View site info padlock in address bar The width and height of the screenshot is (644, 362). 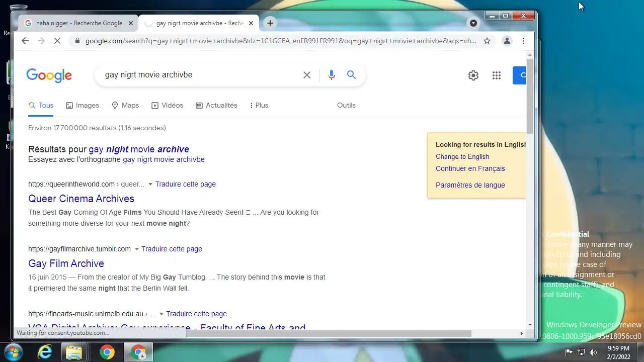77,41
